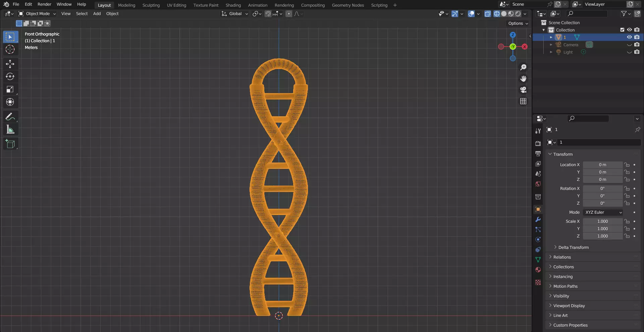Viewport: 644px width, 332px height.
Task: Open the Render menu
Action: point(44,4)
